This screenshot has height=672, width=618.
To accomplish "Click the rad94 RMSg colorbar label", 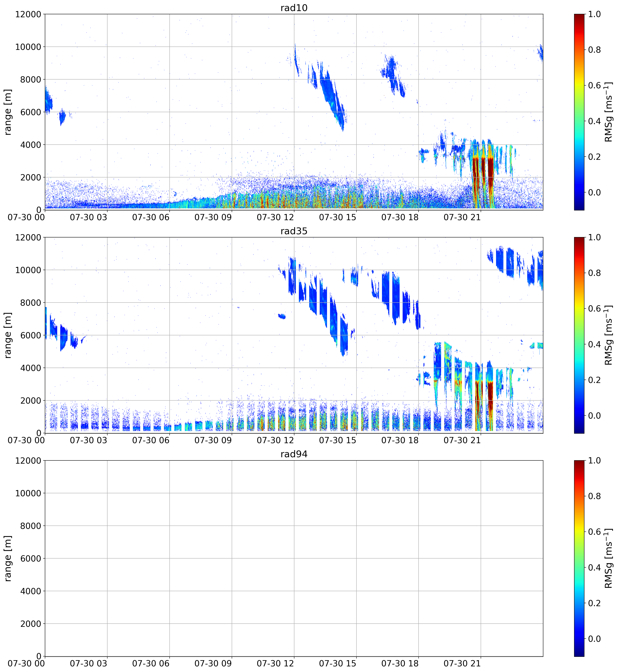I will 609,558.
